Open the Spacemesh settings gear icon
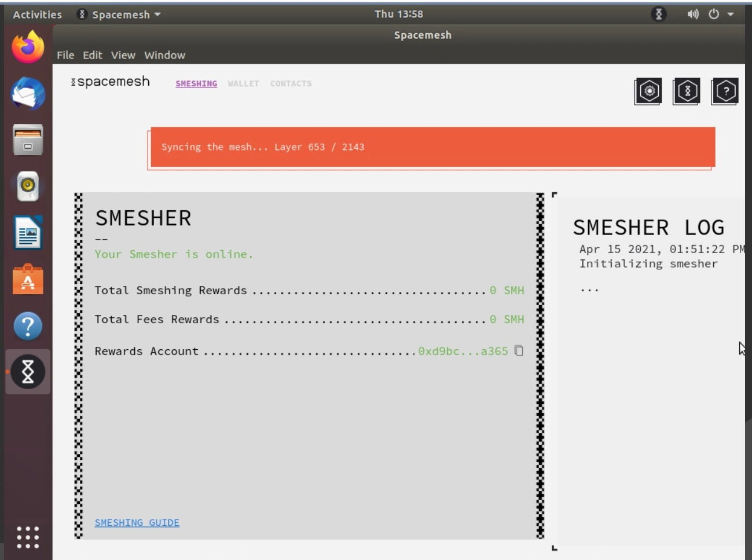Viewport: 752px width, 560px height. [x=649, y=91]
